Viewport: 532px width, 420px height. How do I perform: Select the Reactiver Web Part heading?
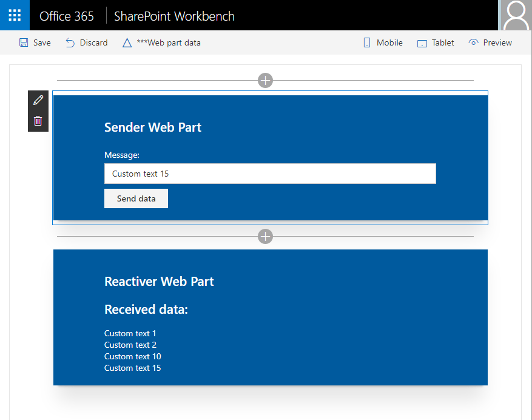(159, 282)
